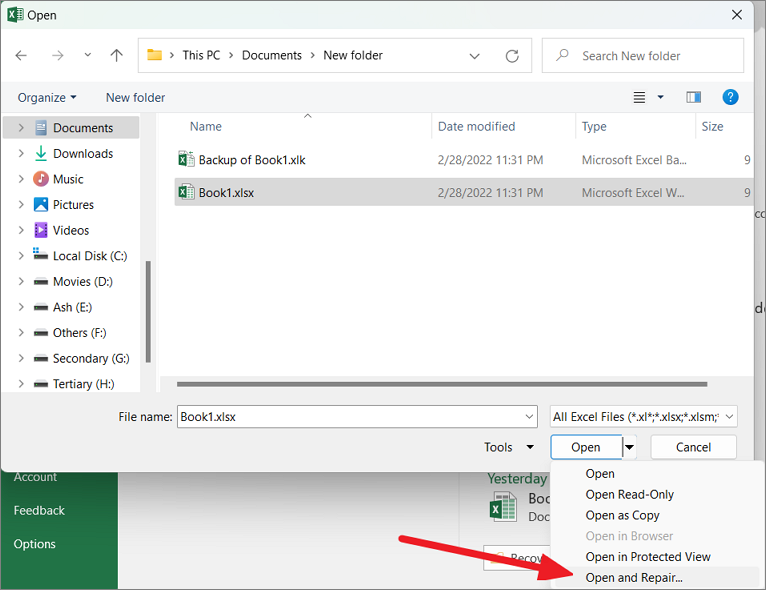Click the horizontal scrollbar of the file list
Screen dimensions: 766x590
pyautogui.click(x=442, y=384)
